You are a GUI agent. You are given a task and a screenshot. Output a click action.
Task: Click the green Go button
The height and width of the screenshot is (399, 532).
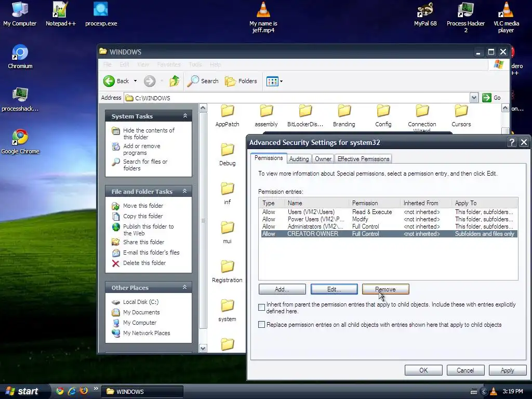(491, 98)
